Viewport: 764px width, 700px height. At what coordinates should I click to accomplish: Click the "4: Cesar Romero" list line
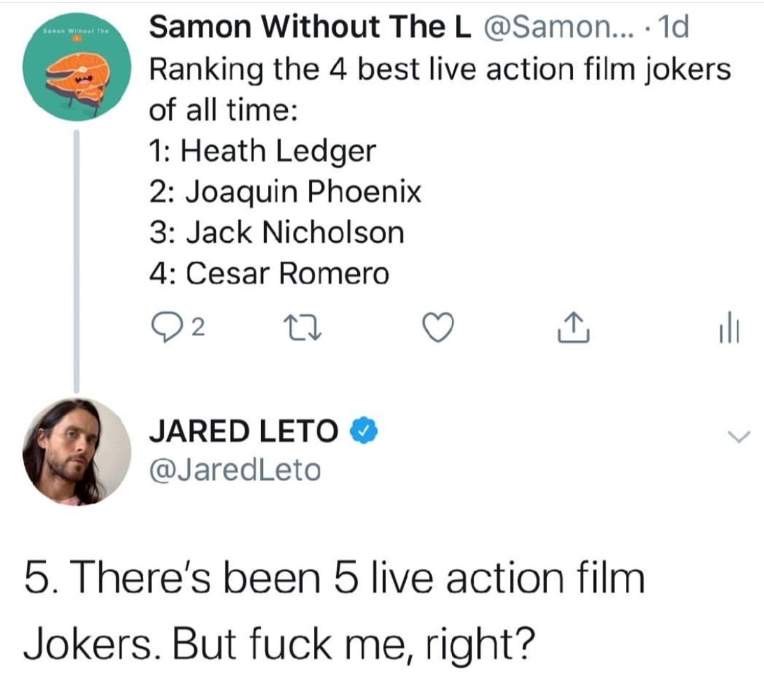[269, 273]
